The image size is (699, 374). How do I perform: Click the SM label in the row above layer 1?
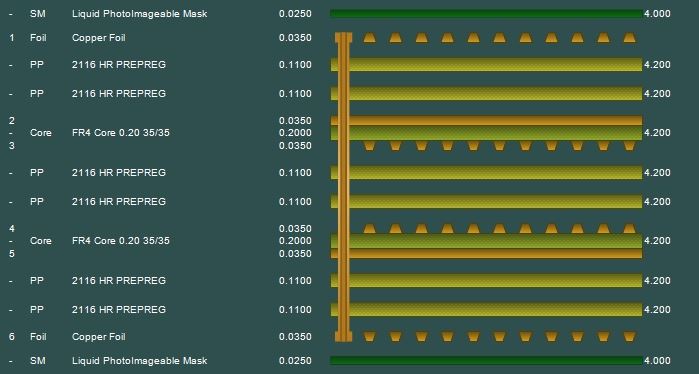[37, 14]
